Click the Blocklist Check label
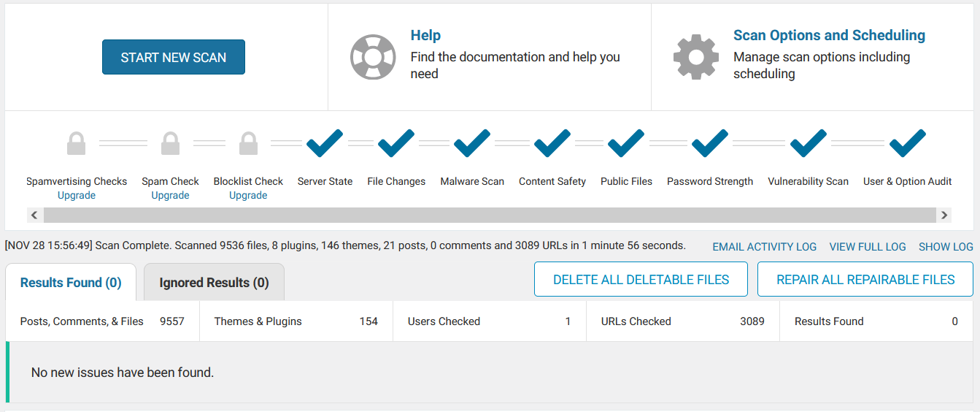Viewport: 980px width, 412px height. pos(248,181)
